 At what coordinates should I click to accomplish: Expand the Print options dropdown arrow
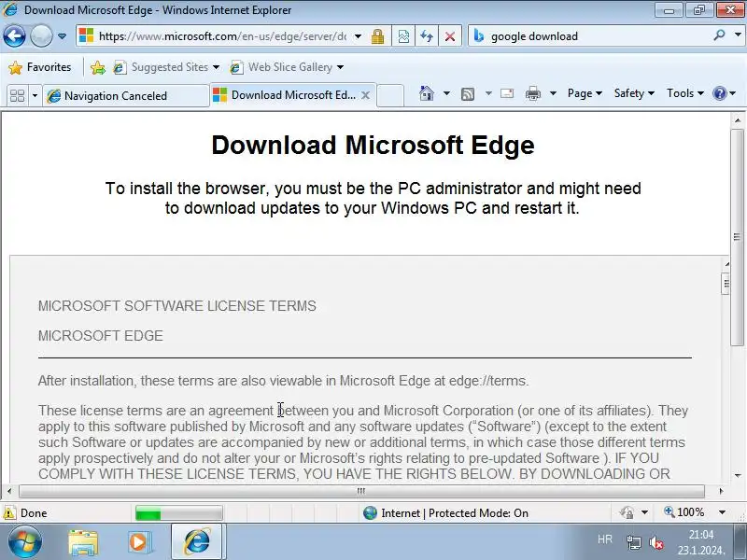553,93
